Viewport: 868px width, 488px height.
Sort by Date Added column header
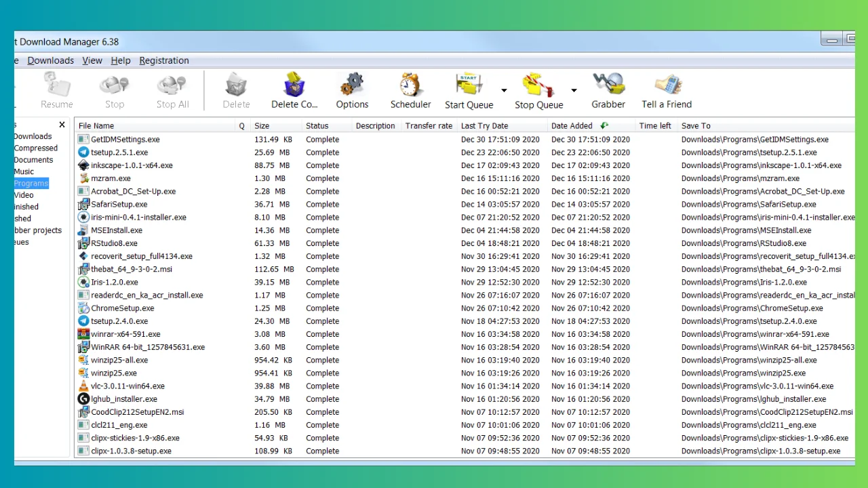[x=591, y=125]
